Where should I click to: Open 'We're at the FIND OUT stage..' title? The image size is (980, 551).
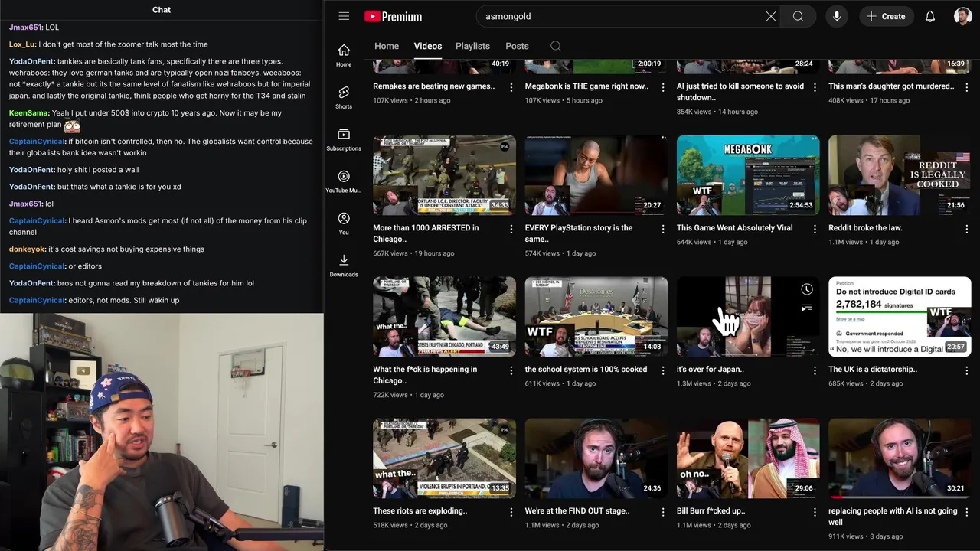577,511
